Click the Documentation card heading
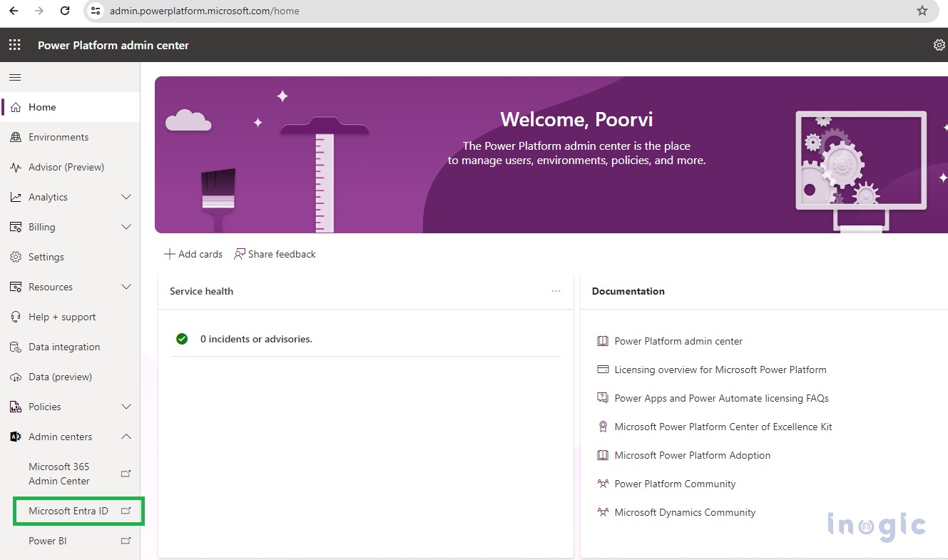The width and height of the screenshot is (948, 560). (x=628, y=291)
